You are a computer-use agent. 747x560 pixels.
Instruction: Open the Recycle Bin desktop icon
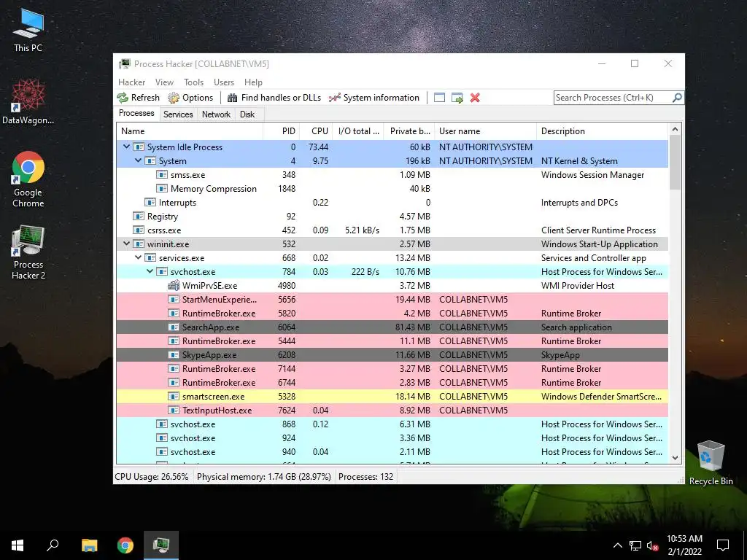711,463
